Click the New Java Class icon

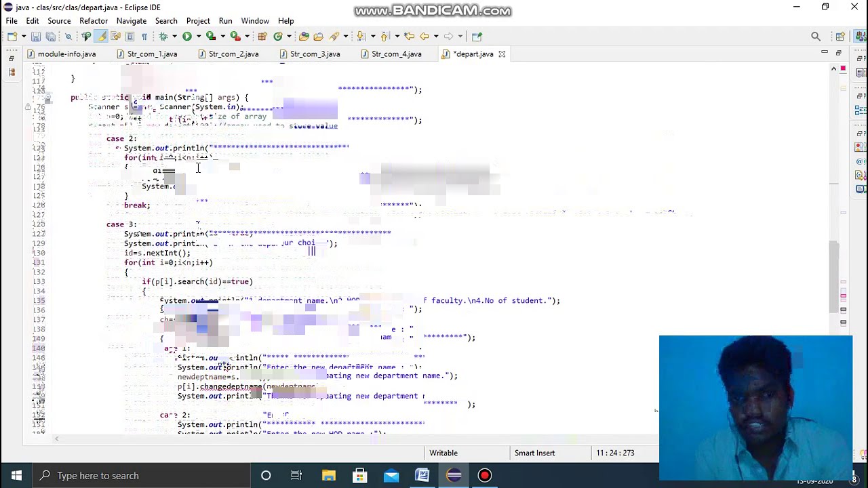pyautogui.click(x=277, y=36)
